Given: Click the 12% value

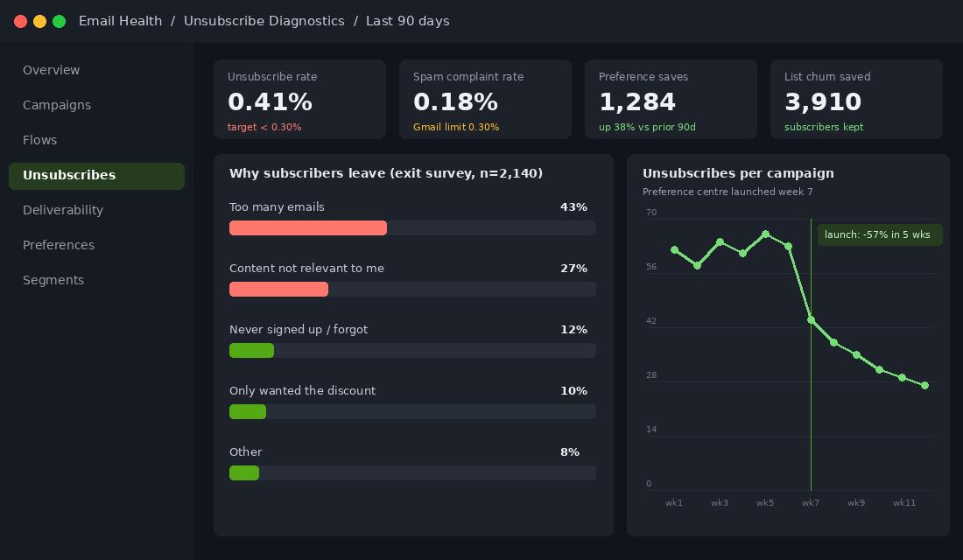Looking at the screenshot, I should pyautogui.click(x=573, y=330).
